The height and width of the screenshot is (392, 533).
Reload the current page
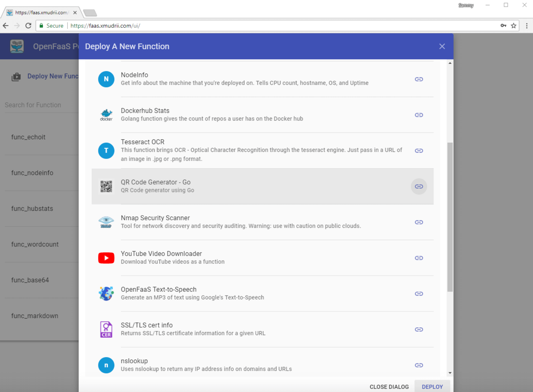[28, 26]
